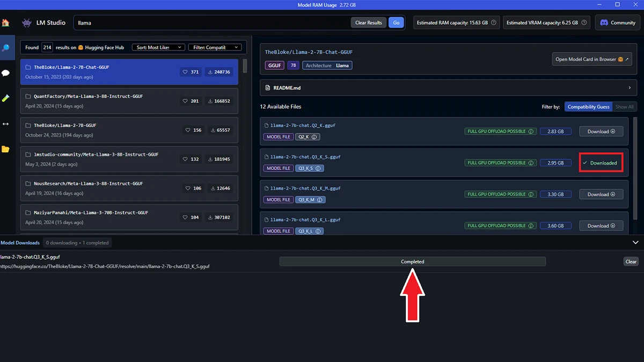The height and width of the screenshot is (362, 644).
Task: Click the LM Studio purple logo
Action: [x=27, y=23]
